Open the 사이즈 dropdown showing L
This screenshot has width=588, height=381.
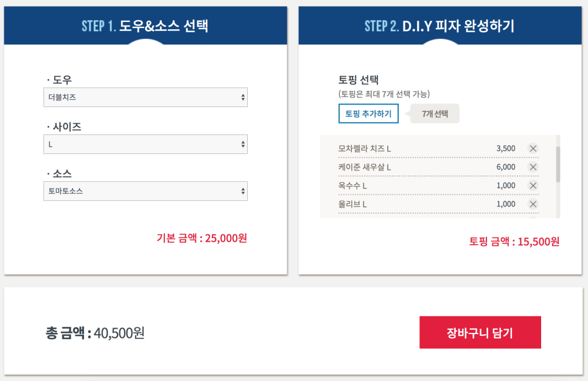pyautogui.click(x=145, y=144)
